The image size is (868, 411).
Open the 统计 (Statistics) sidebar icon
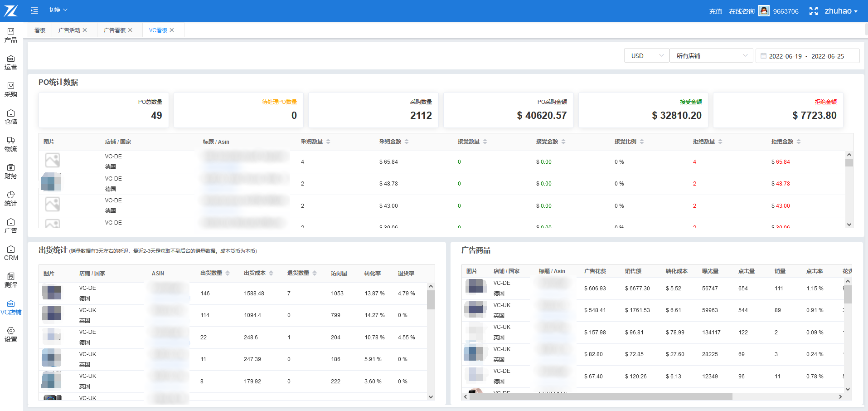click(11, 199)
